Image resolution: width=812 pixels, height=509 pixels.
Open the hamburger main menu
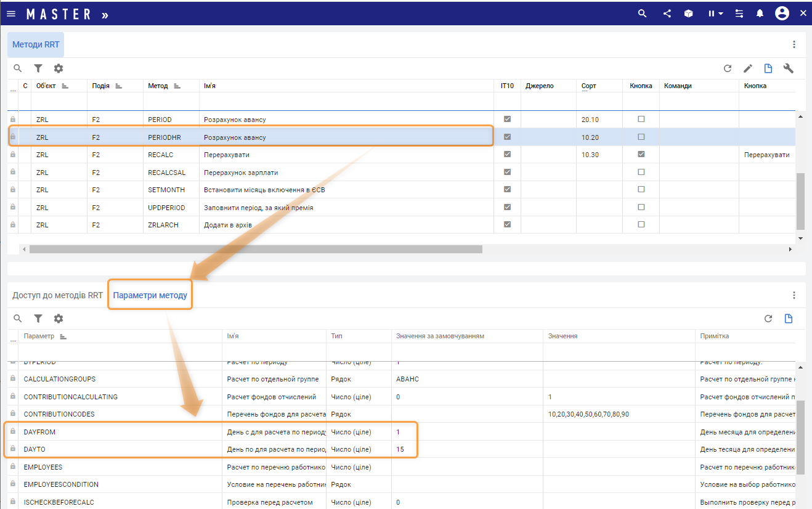pos(11,14)
